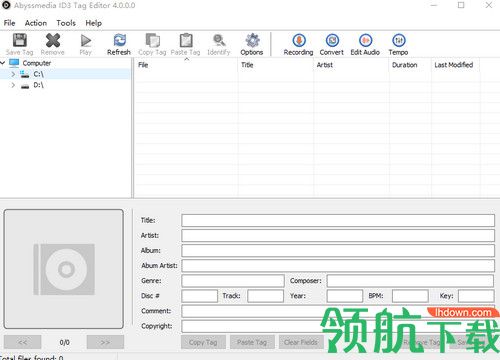Maximize the ID3 Tag Editor window
This screenshot has width=500, height=360.
pyautogui.click(x=461, y=5)
